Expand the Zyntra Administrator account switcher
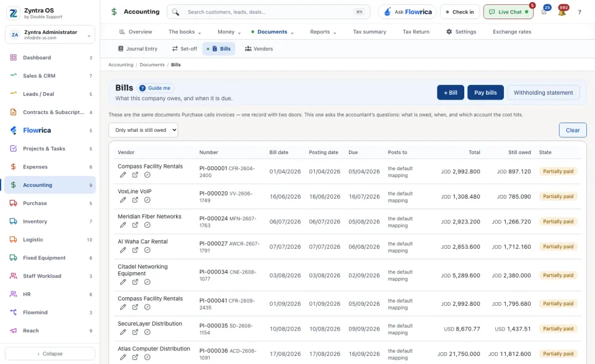595x364 pixels. [50, 35]
